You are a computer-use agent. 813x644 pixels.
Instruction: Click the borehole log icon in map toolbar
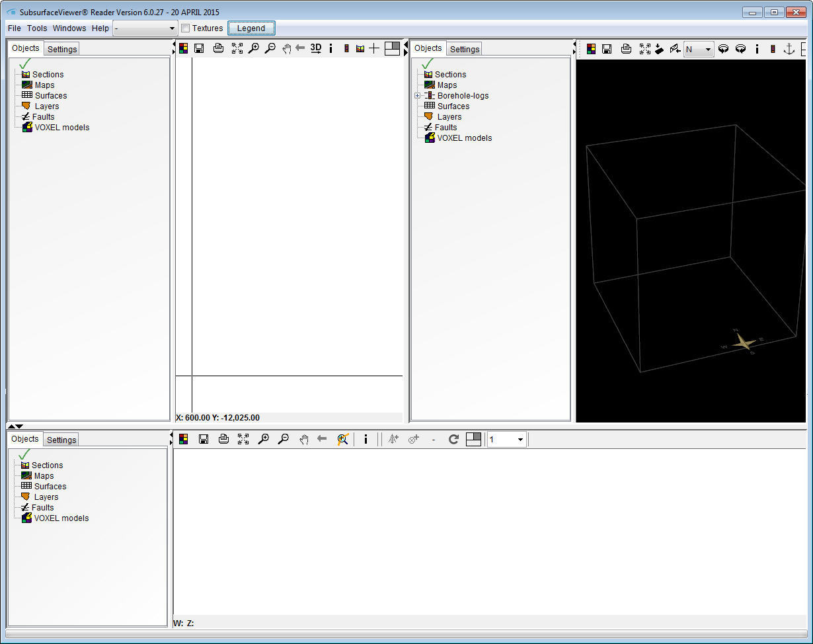[346, 48]
